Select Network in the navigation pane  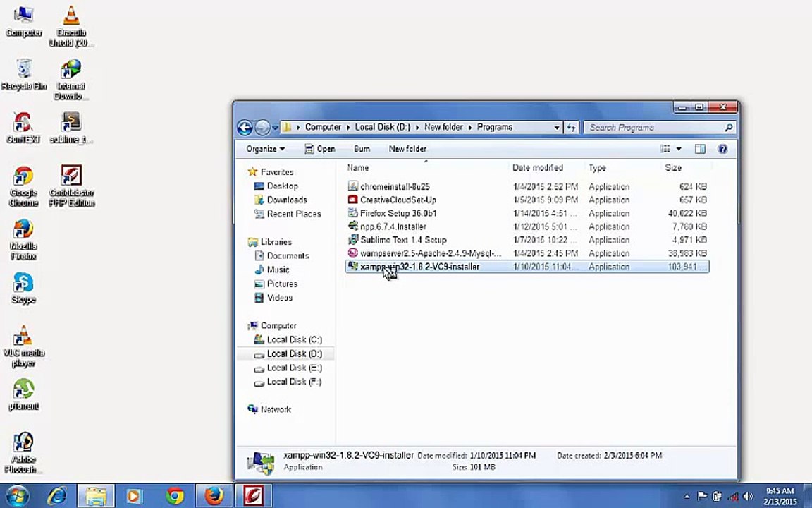269,409
